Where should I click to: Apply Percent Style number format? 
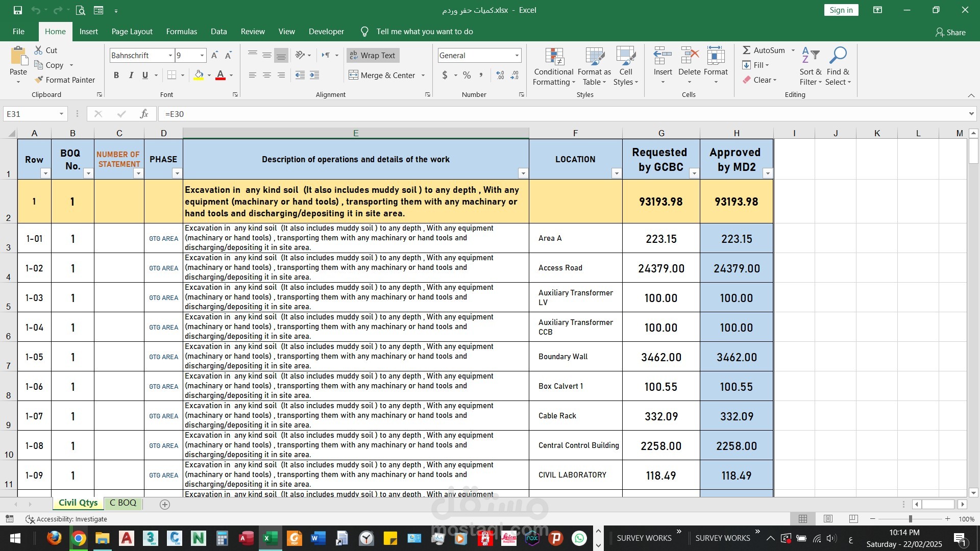(x=467, y=75)
